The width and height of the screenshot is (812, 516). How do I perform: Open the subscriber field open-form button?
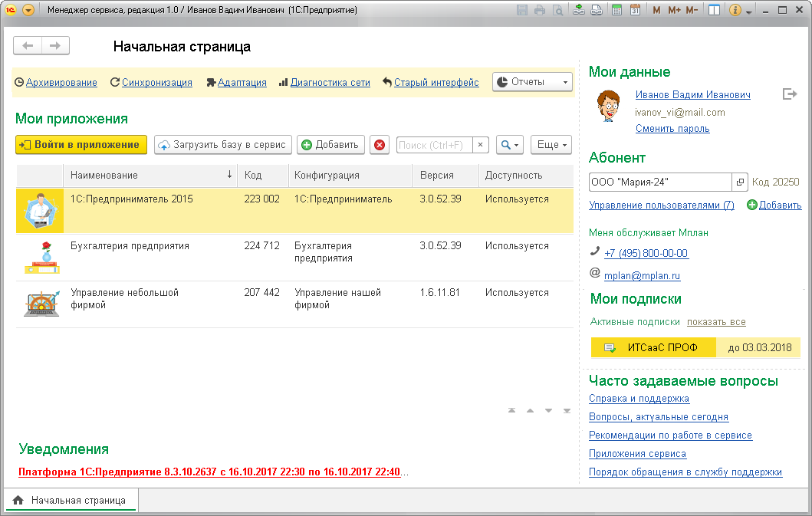click(740, 182)
